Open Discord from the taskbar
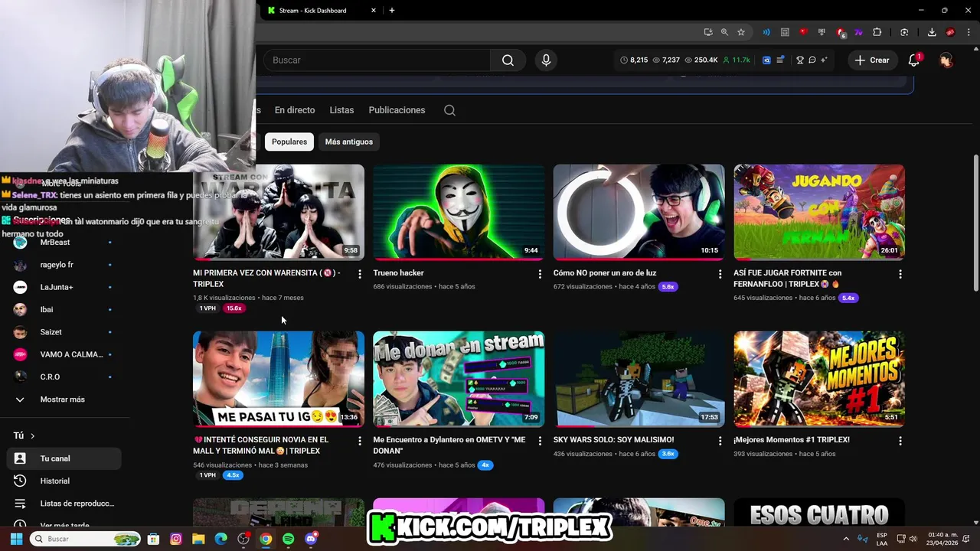This screenshot has height=551, width=980. [311, 539]
